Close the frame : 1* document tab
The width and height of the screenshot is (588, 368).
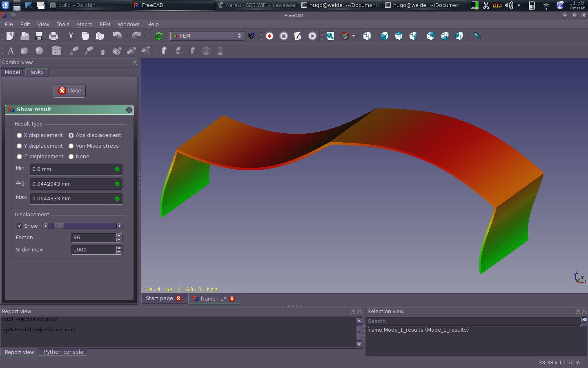point(232,298)
